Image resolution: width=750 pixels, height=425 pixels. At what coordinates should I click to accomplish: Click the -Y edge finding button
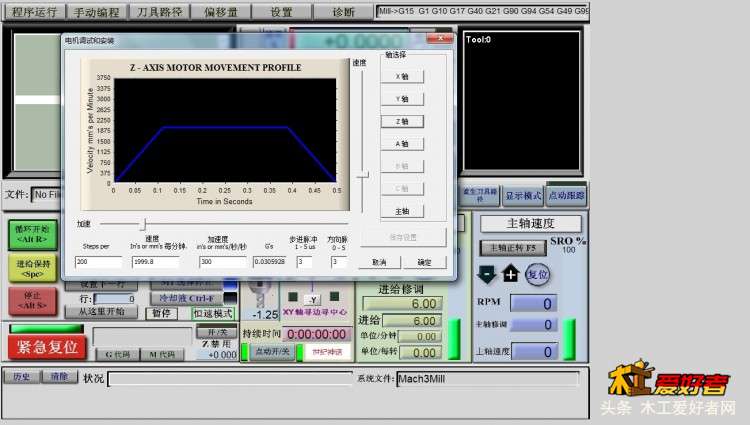(312, 300)
